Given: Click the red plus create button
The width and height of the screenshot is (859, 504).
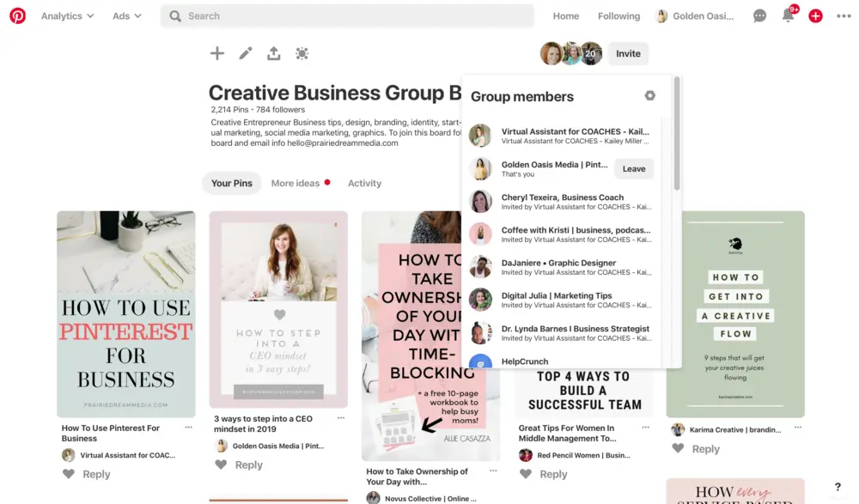Looking at the screenshot, I should (816, 16).
